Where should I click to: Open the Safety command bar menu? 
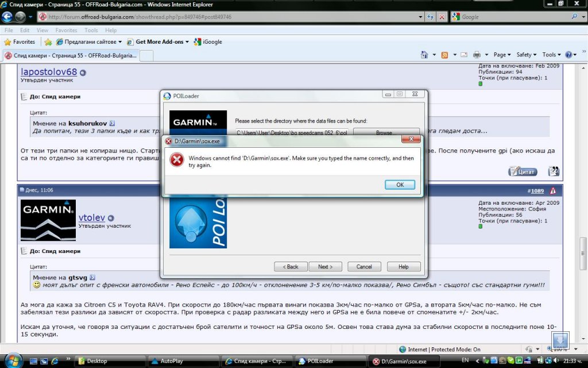click(x=526, y=55)
